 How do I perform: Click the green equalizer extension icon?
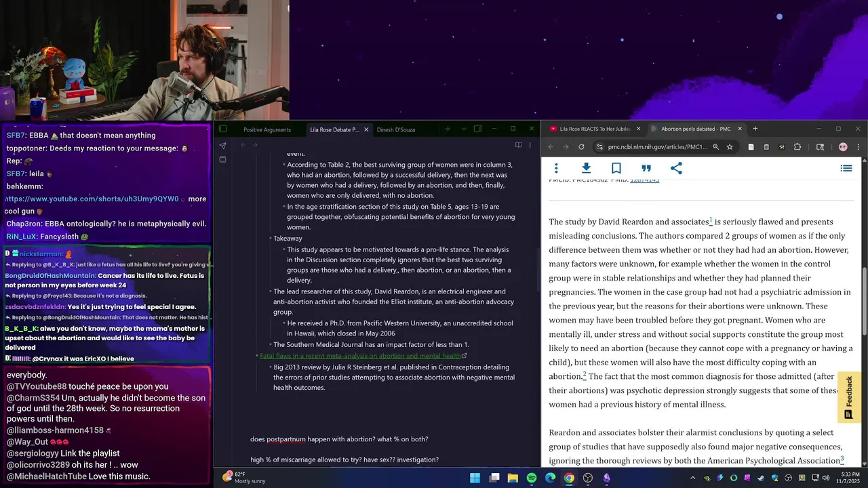coord(782,146)
